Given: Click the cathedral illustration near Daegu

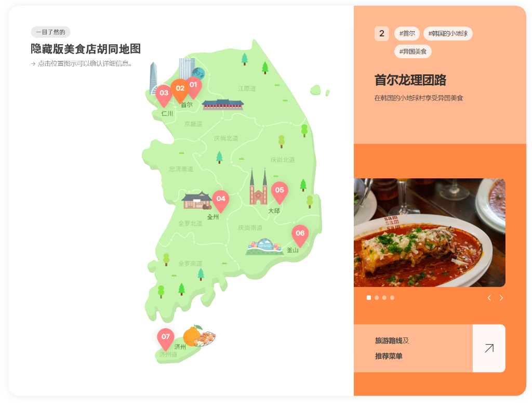Looking at the screenshot, I should [258, 186].
